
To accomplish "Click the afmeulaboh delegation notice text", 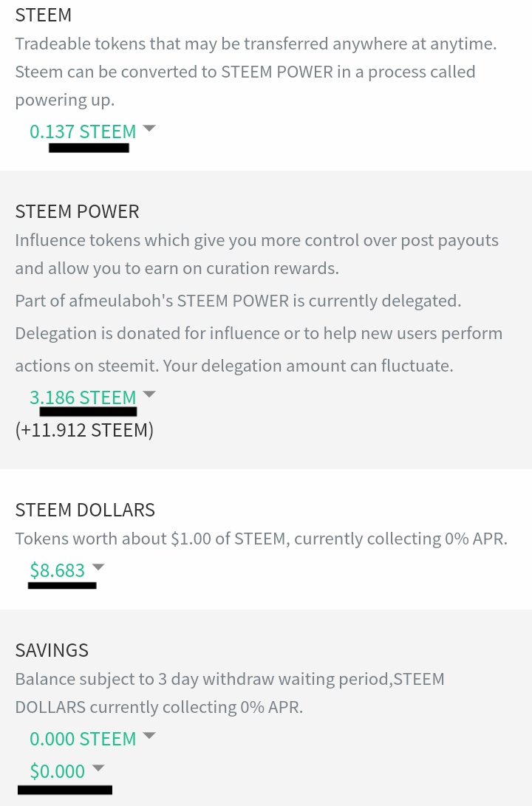I will [x=237, y=301].
